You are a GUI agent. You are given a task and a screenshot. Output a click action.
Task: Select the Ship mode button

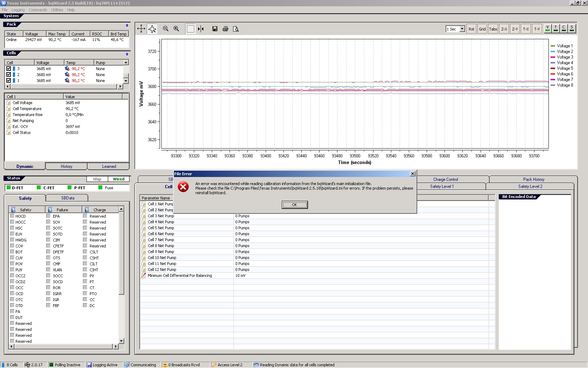pos(97,179)
